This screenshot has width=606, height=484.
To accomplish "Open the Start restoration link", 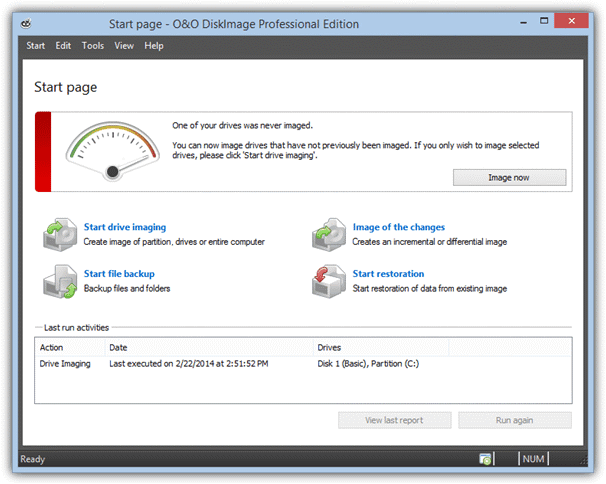I will (x=388, y=274).
